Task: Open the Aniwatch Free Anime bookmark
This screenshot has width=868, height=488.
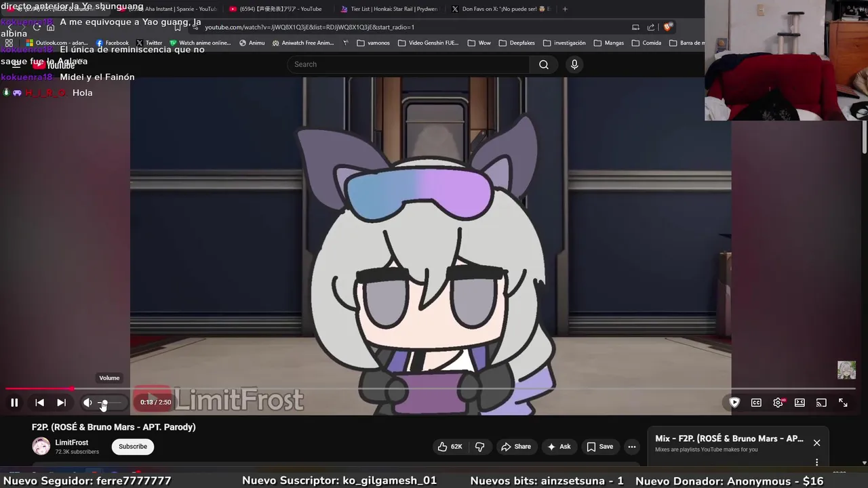Action: [x=303, y=43]
